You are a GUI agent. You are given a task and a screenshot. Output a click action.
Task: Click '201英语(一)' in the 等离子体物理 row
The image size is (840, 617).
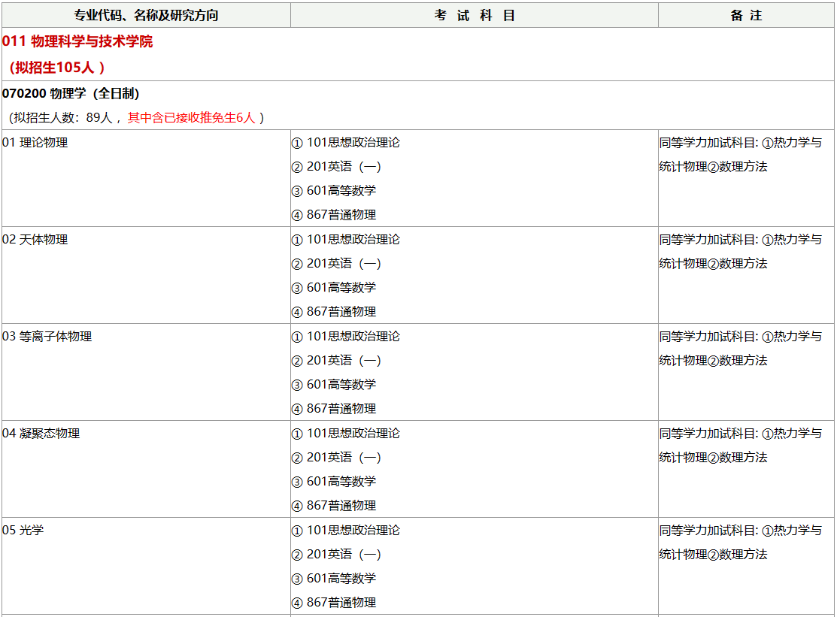pos(344,361)
